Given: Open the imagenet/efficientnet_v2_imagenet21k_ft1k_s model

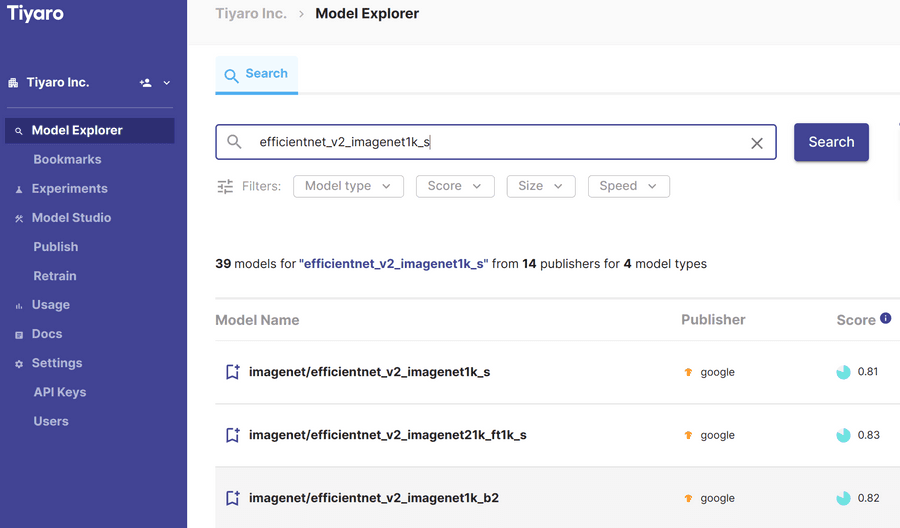Looking at the screenshot, I should coord(387,435).
